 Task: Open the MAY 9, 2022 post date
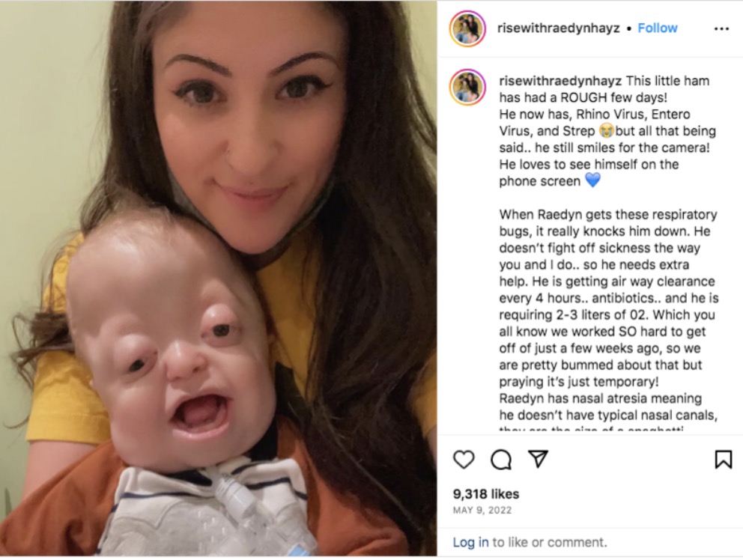point(482,511)
